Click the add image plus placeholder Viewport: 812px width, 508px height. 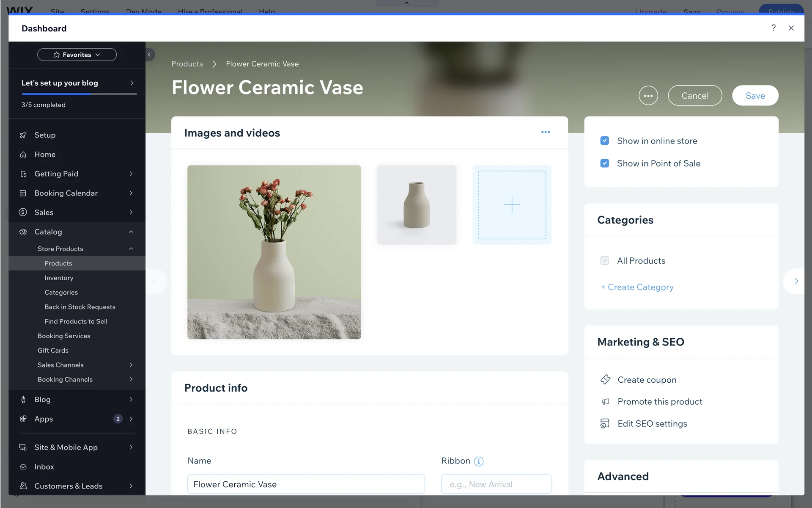[x=512, y=205]
